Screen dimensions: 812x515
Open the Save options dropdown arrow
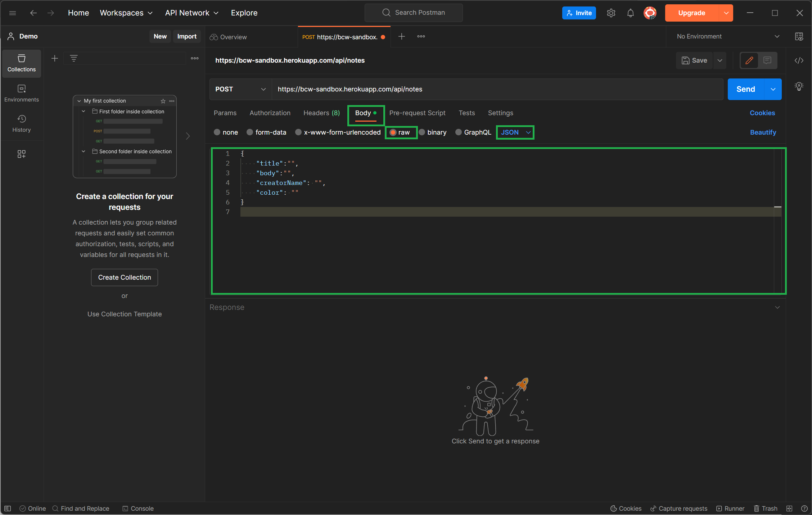[x=720, y=60]
